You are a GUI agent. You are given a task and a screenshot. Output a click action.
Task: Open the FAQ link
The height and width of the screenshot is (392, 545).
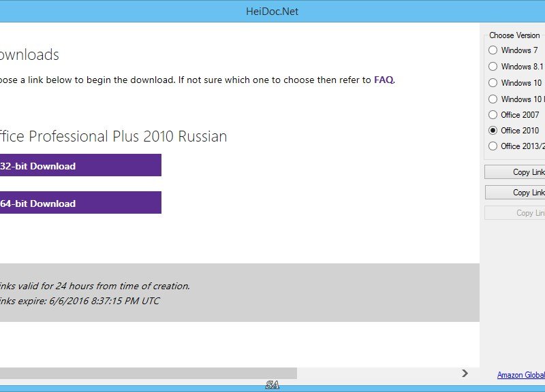point(384,80)
